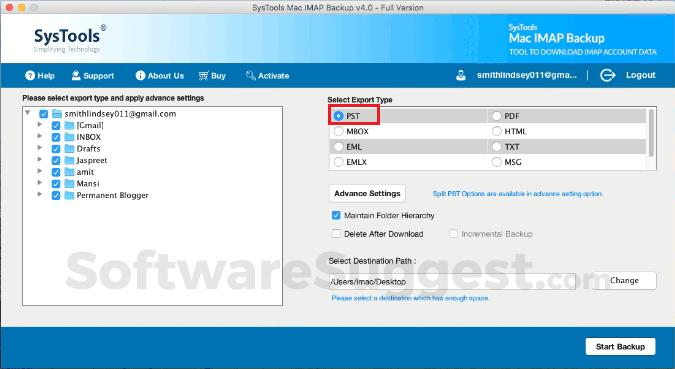The width and height of the screenshot is (675, 369).
Task: Click the [Gmail] folder icon
Action: [x=69, y=125]
